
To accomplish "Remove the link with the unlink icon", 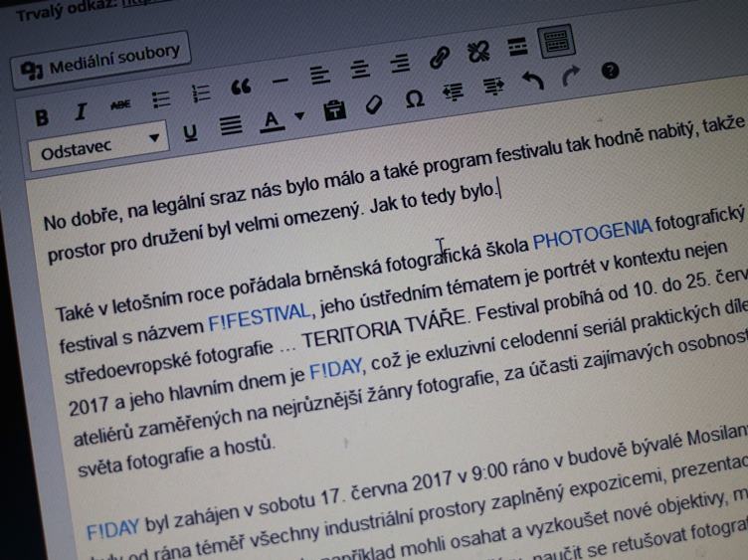I will coord(478,52).
